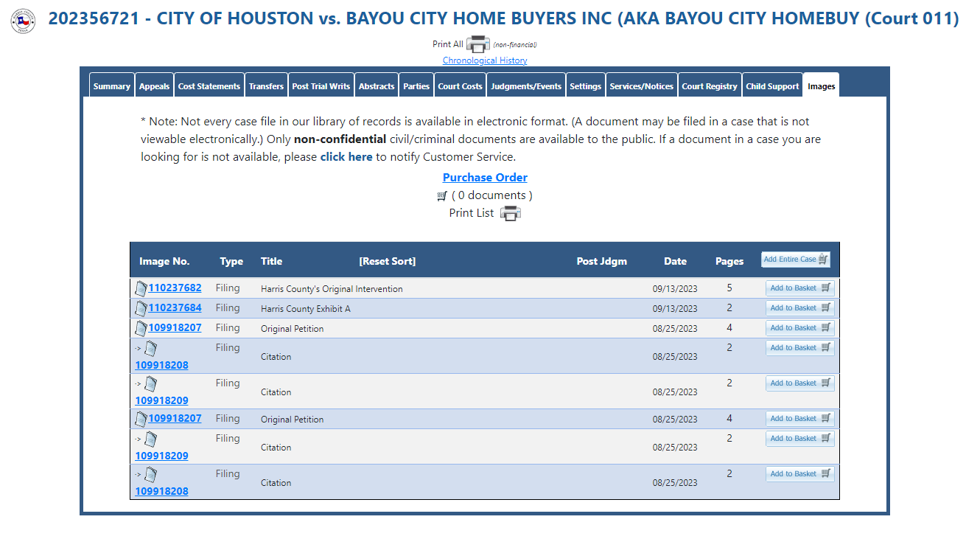Click the 'click here' Customer Service link
The width and height of the screenshot is (980, 539).
click(x=346, y=157)
